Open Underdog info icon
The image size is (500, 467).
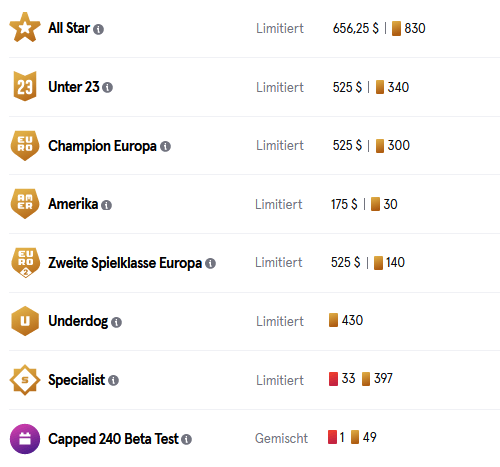[116, 322]
